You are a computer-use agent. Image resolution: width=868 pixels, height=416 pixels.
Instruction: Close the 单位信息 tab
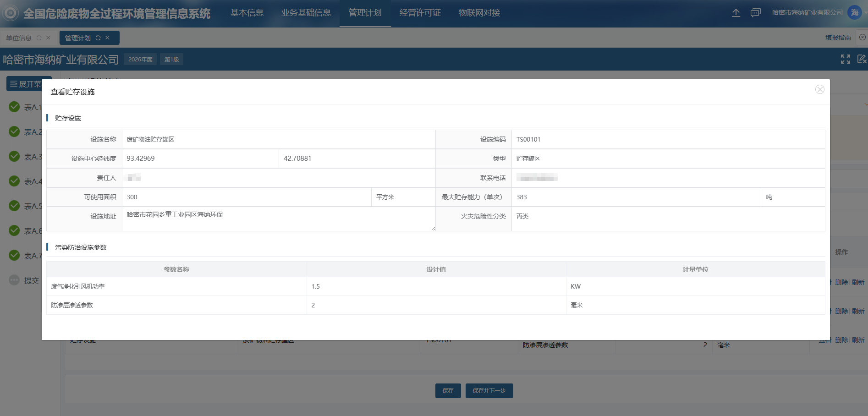point(48,38)
